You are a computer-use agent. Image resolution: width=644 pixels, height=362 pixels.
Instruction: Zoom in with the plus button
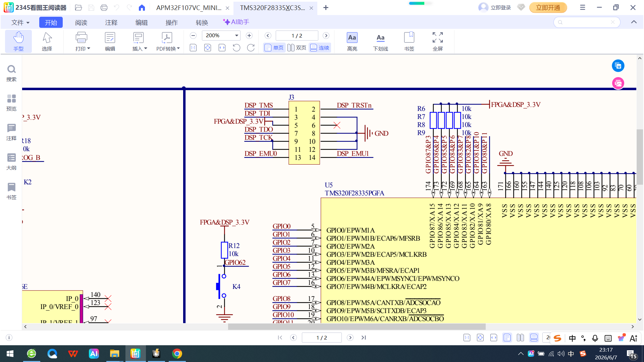tap(249, 36)
